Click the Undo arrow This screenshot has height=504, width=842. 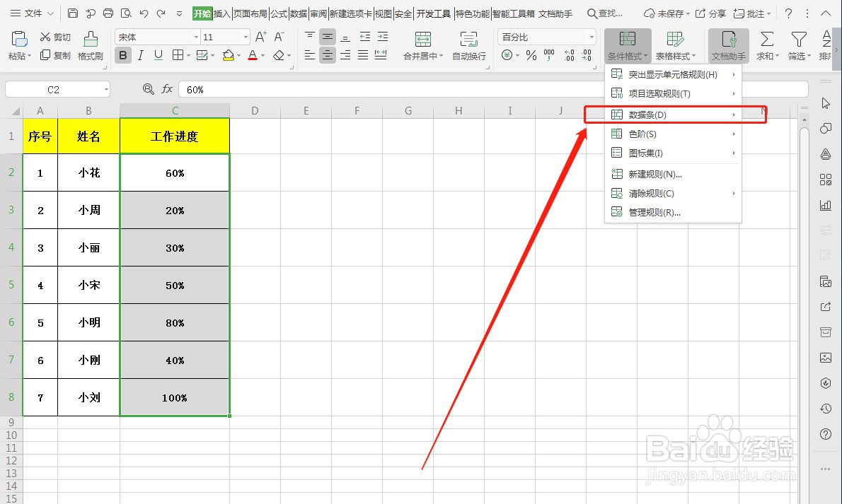[x=144, y=13]
